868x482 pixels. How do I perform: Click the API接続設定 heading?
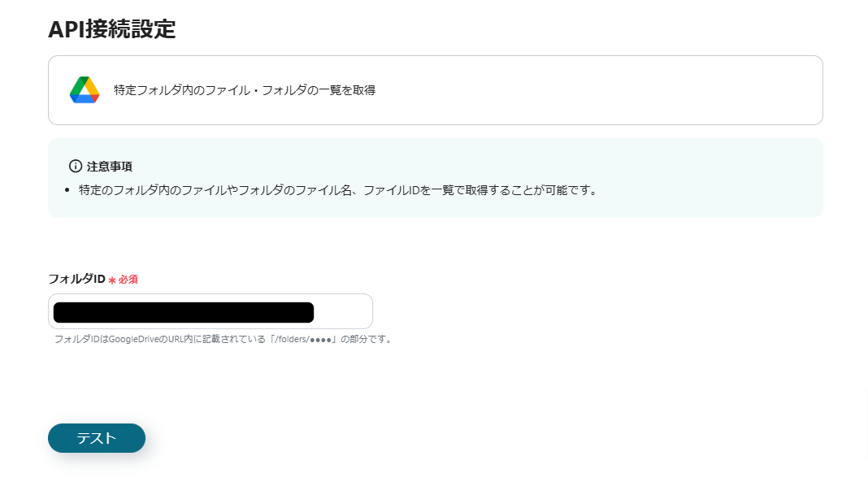(112, 29)
